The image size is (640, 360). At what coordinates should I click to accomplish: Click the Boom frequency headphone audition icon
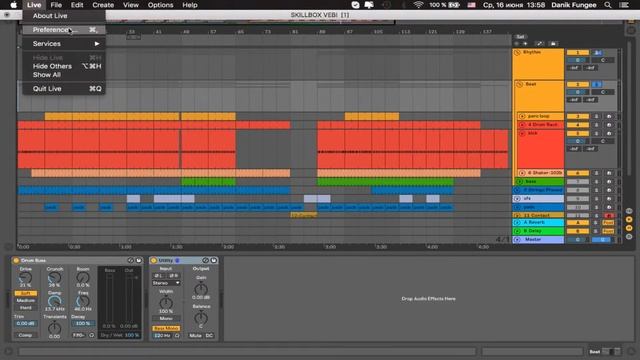pyautogui.click(x=91, y=335)
